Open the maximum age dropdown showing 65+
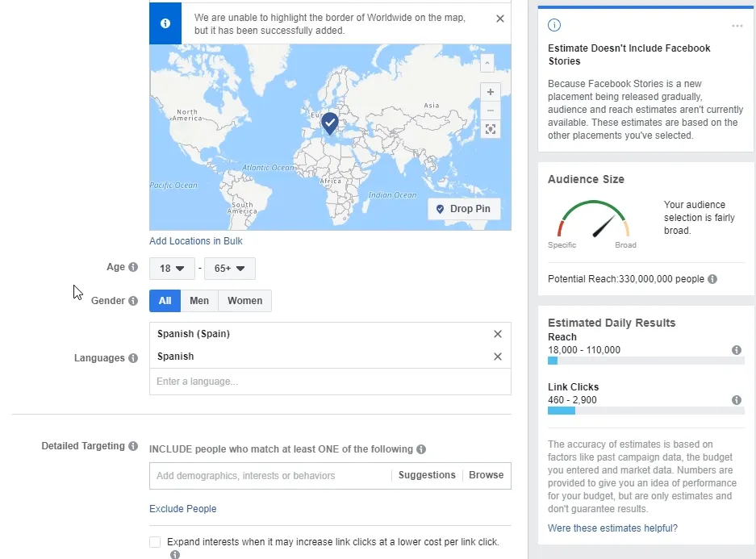Screen dimensions: 756x559 pos(229,269)
